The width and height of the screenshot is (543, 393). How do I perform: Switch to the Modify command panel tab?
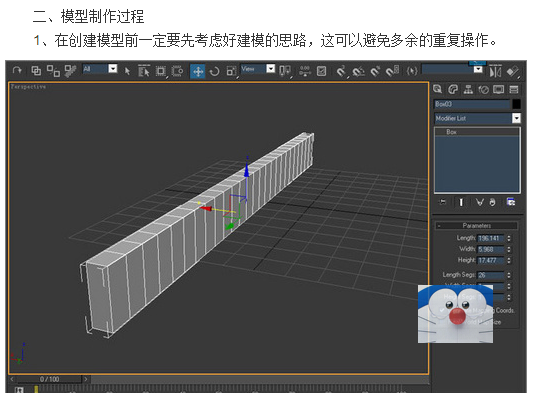453,89
